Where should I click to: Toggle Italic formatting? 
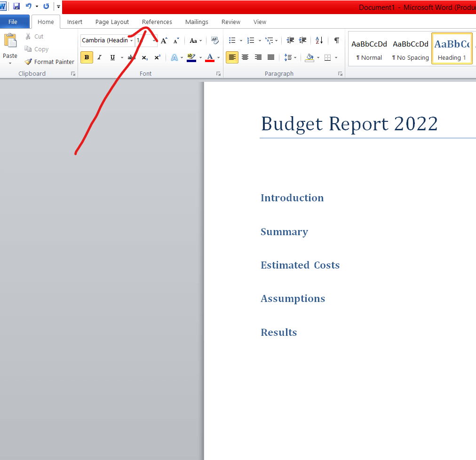(99, 57)
